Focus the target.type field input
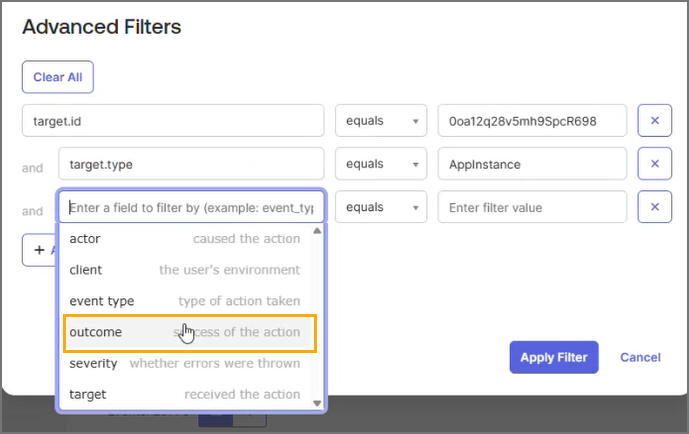This screenshot has width=689, height=434. [191, 163]
